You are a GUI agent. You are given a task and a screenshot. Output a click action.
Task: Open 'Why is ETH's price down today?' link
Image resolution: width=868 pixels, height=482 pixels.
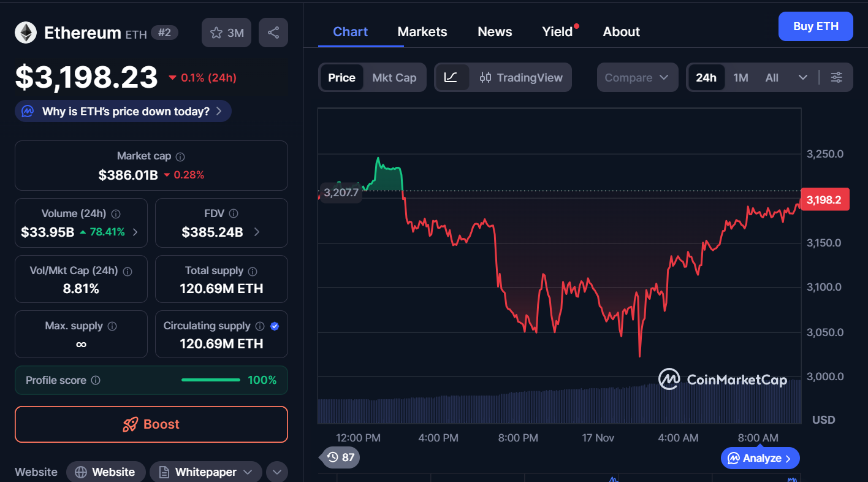point(123,111)
